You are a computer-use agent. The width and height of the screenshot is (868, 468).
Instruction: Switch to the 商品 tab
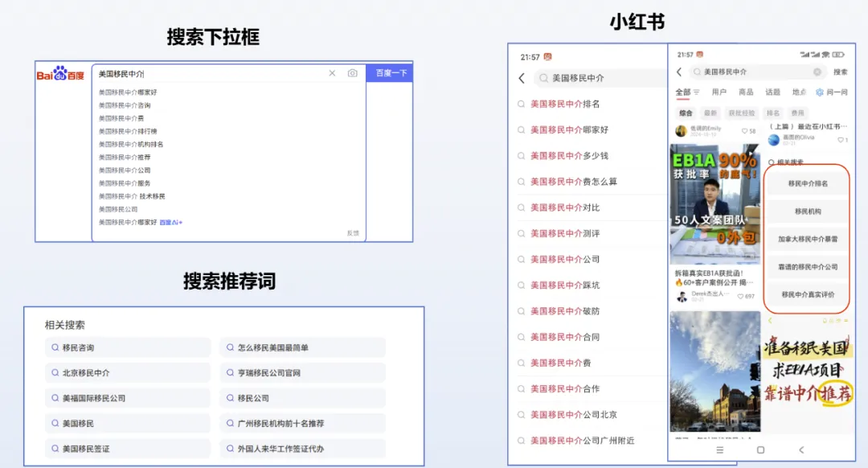click(746, 92)
